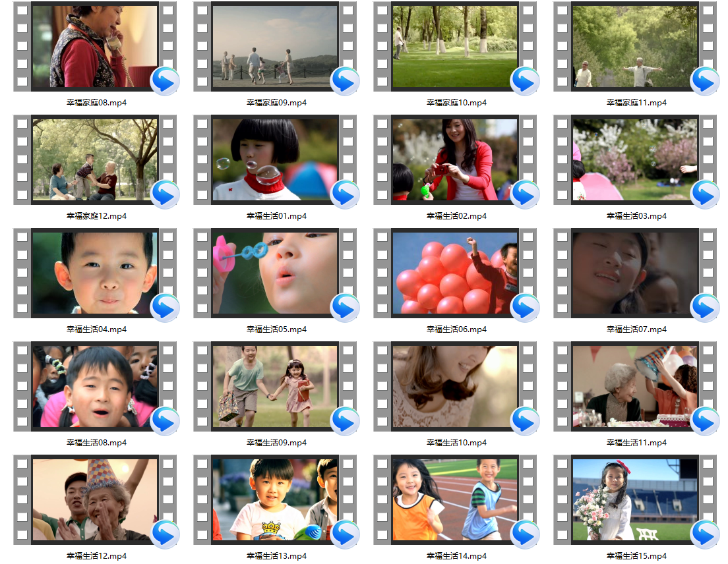Select the label text 幸福生活12.mp4
Image resolution: width=728 pixels, height=564 pixels.
[x=96, y=555]
